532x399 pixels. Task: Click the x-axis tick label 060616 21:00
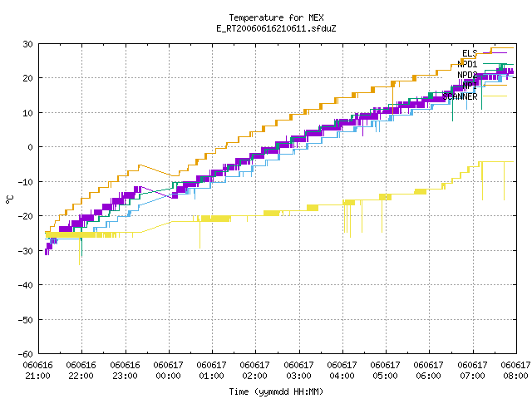[x=38, y=371]
